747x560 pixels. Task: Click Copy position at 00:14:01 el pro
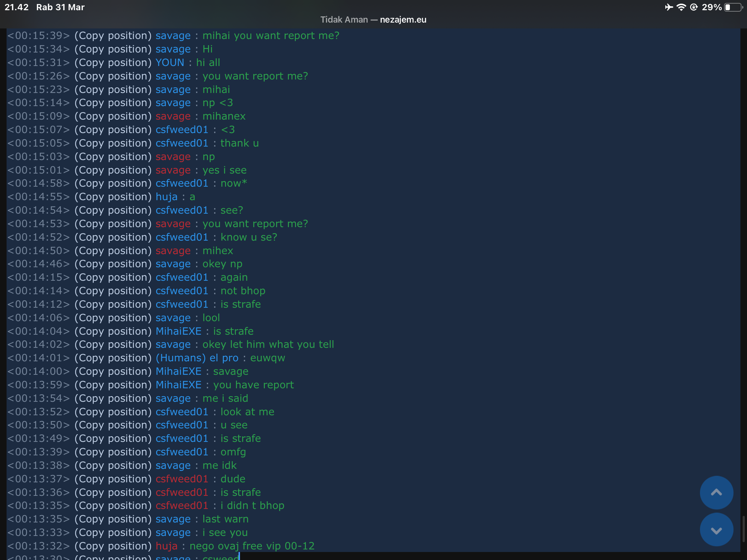point(113,358)
